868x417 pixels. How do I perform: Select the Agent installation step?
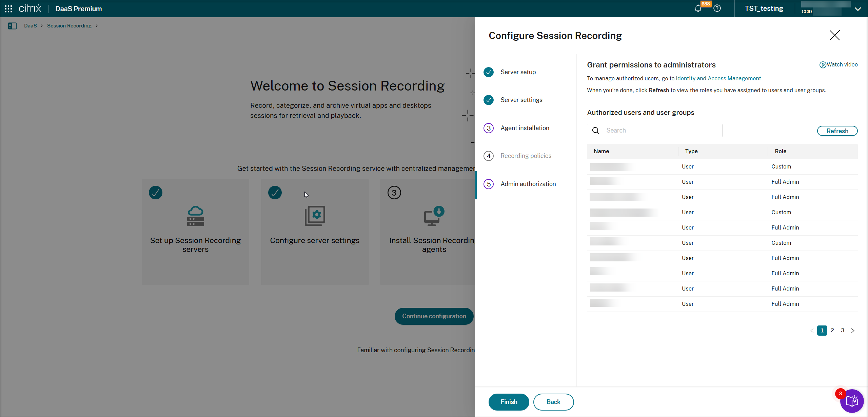[525, 128]
